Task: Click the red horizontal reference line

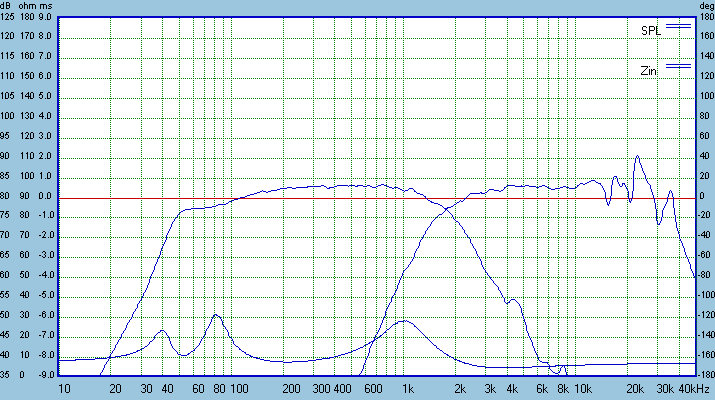Action: click(300, 198)
